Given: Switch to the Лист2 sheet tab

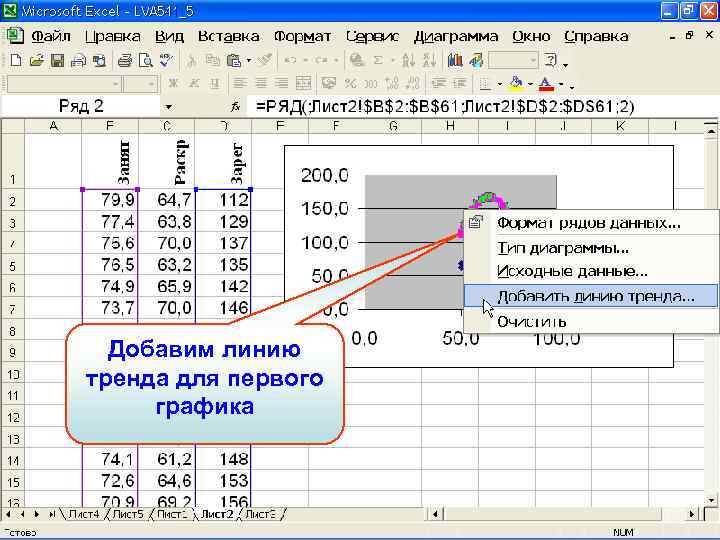Looking at the screenshot, I should point(216,514).
